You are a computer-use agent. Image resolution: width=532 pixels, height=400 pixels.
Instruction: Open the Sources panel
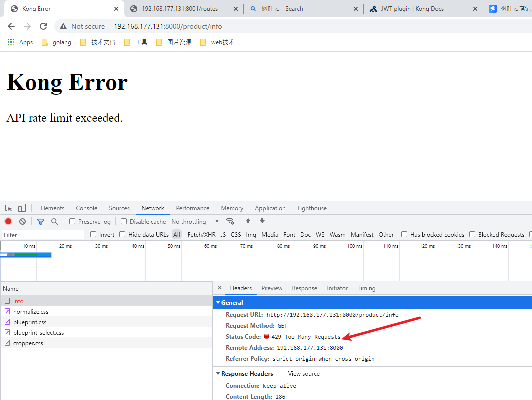click(119, 208)
